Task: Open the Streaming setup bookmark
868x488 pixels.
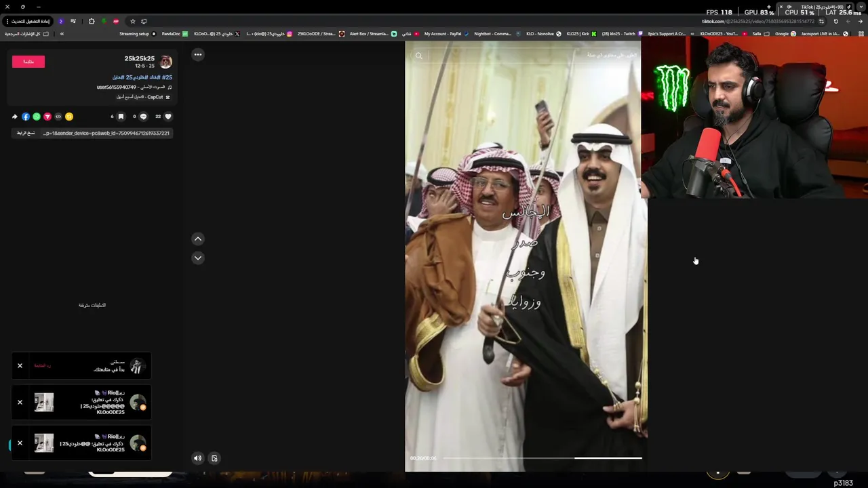Action: [x=138, y=34]
